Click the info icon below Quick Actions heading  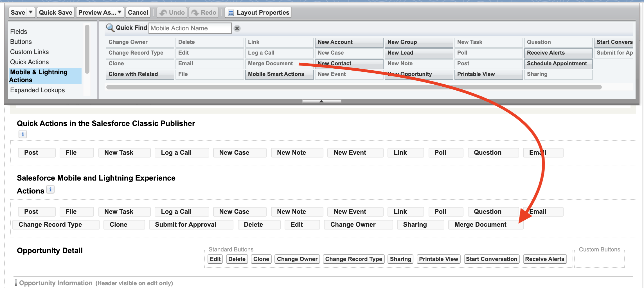click(23, 134)
